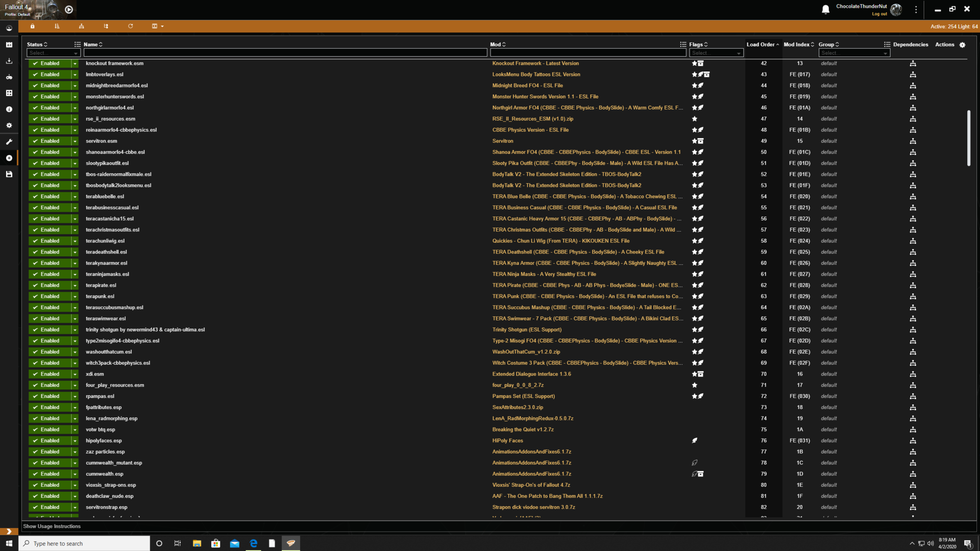Go to Downloads in the sidebar
Image resolution: width=980 pixels, height=551 pixels.
point(9,61)
